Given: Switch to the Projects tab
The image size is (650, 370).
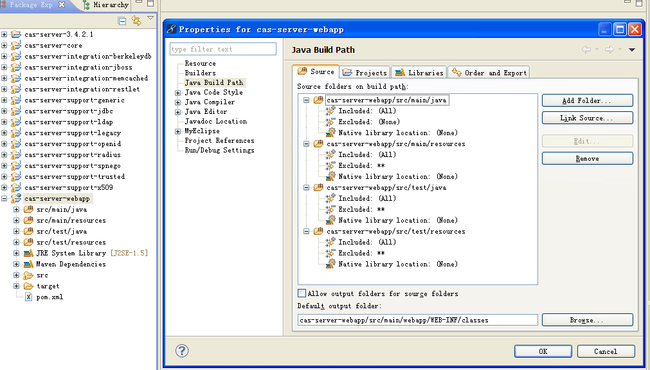Looking at the screenshot, I should coord(365,73).
